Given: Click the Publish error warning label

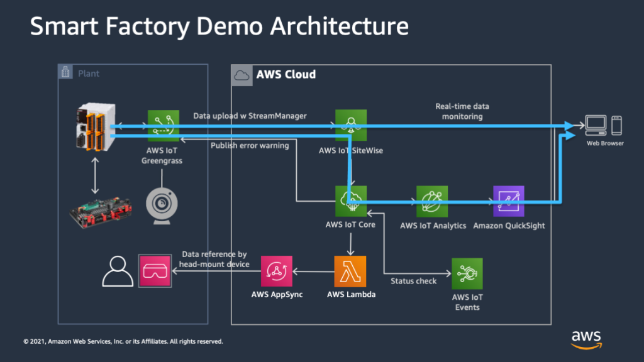Looking at the screenshot, I should coord(250,145).
